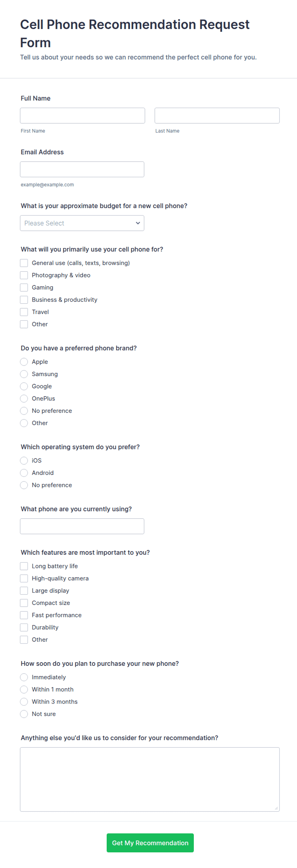Select OnePlus brand option
Image resolution: width=297 pixels, height=868 pixels.
pyautogui.click(x=24, y=399)
